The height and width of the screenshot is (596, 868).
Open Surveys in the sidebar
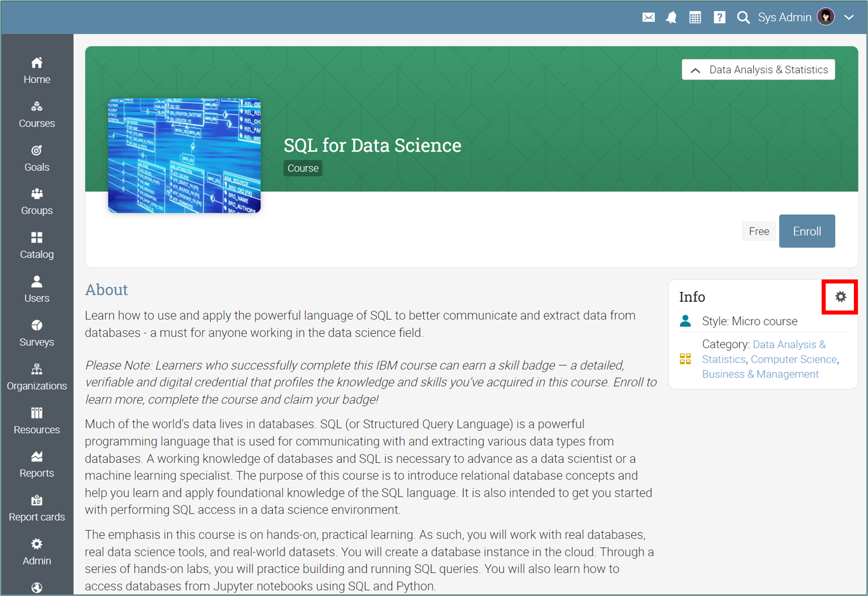[37, 333]
